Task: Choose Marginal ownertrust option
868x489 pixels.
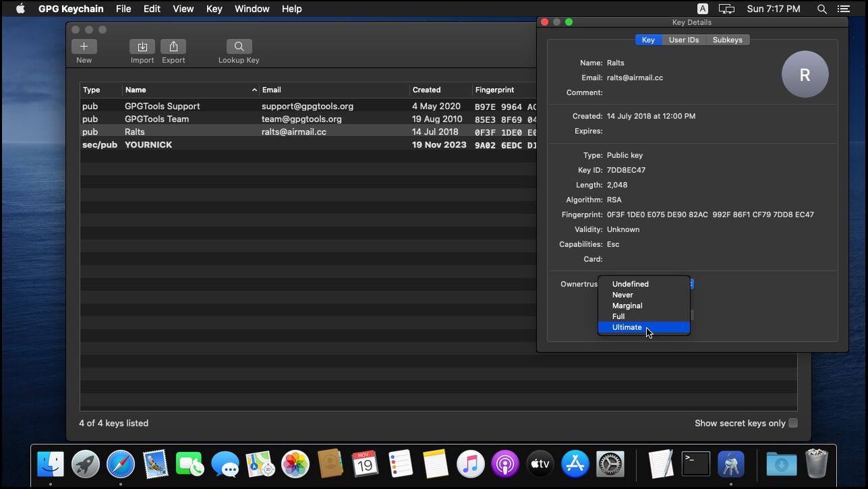Action: pyautogui.click(x=627, y=306)
